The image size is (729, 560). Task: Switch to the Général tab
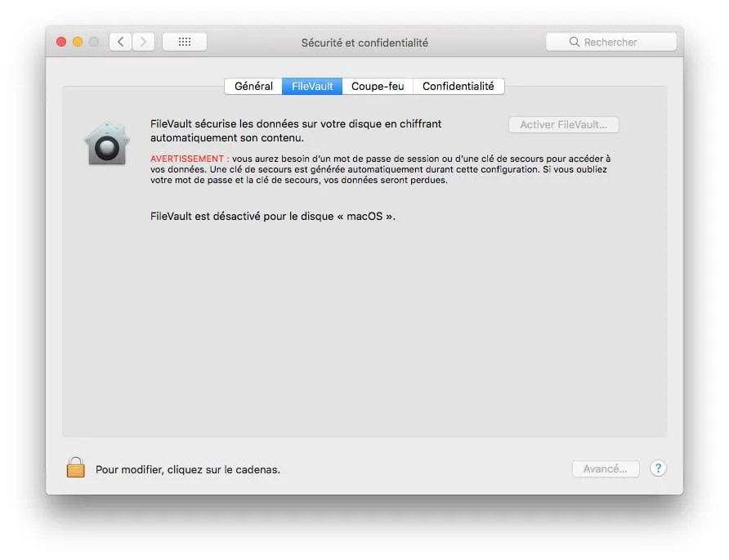coord(253,86)
